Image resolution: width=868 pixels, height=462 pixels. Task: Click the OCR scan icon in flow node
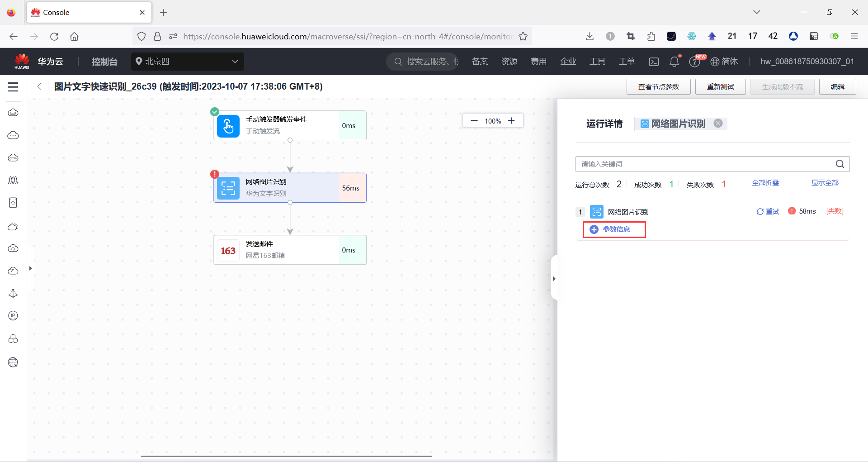pos(228,188)
